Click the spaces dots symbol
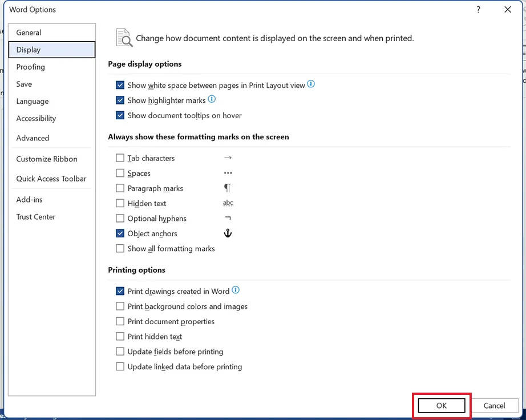 click(228, 173)
